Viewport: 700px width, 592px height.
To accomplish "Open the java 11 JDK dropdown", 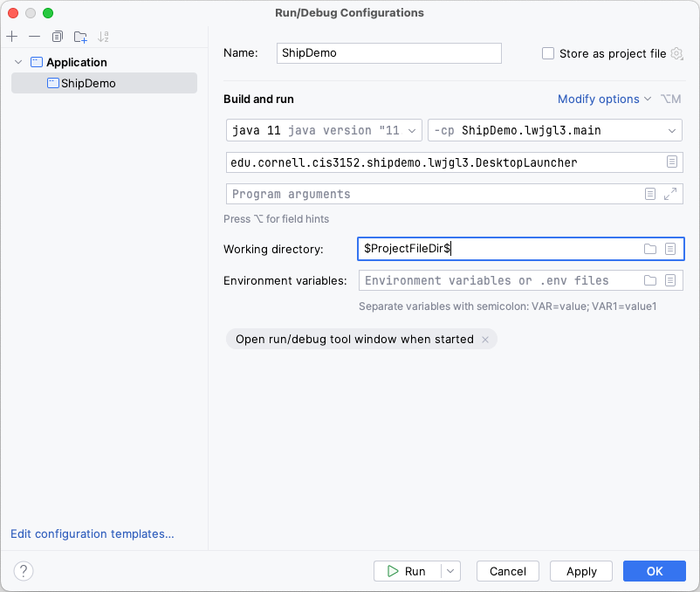I will click(324, 130).
